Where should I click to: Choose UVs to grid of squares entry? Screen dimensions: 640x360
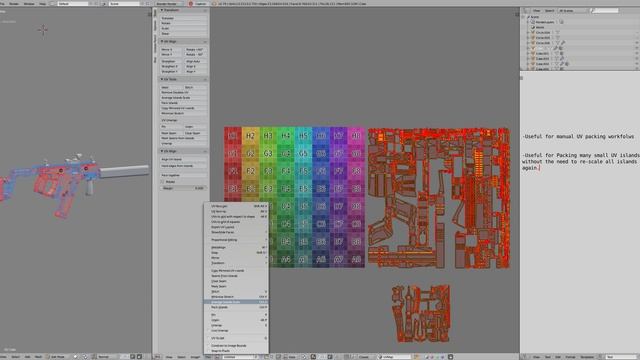[x=236, y=222]
